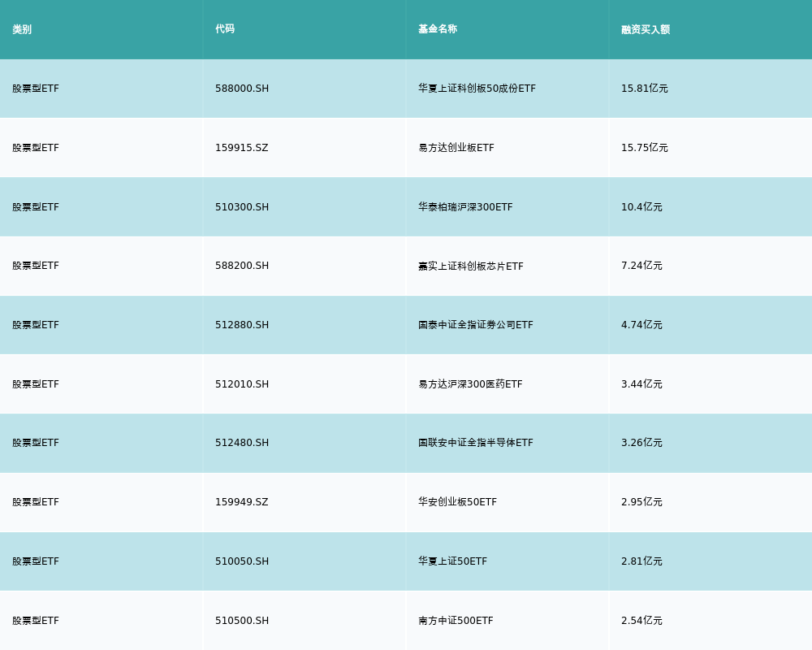Select fund code 510300.SH
Screen dimensions: 812x650
242,207
